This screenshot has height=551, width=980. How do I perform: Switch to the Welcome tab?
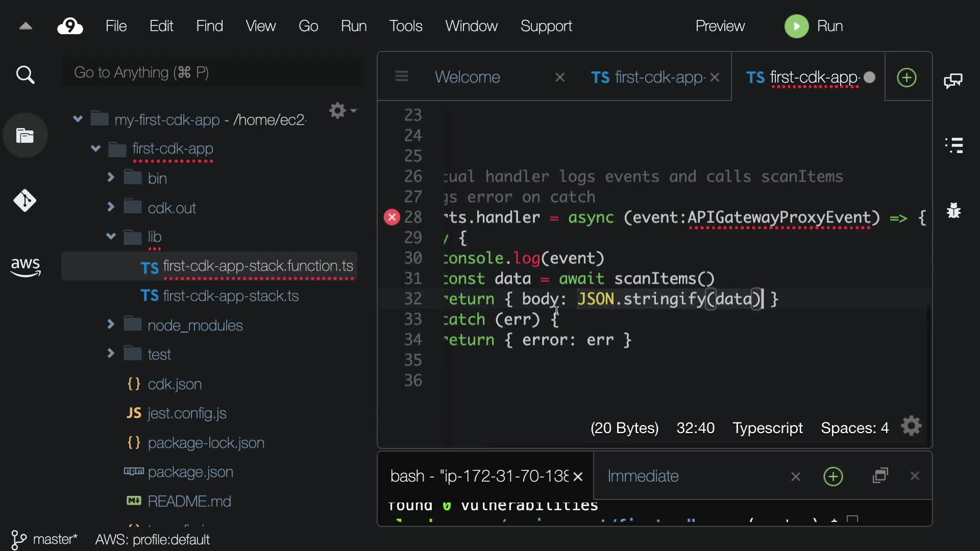coord(467,77)
